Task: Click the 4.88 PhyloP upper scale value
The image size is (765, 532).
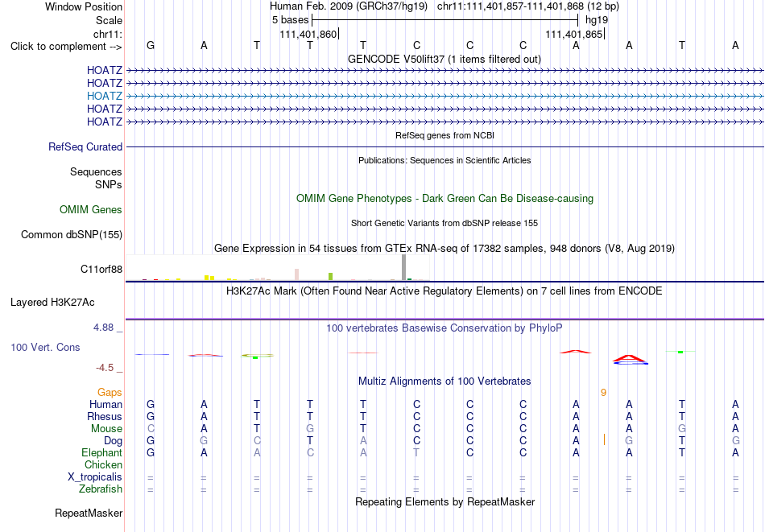Action: point(103,328)
